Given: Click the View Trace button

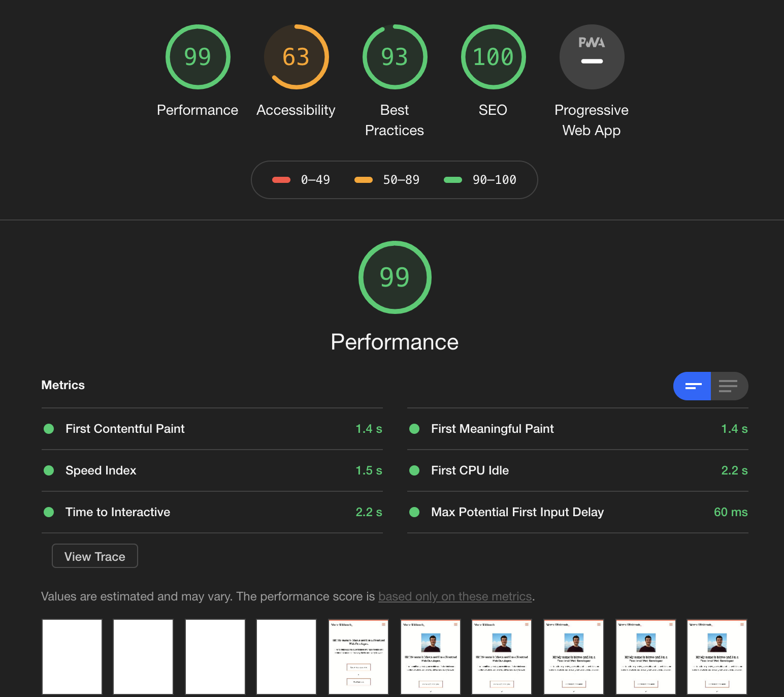Looking at the screenshot, I should [x=94, y=556].
